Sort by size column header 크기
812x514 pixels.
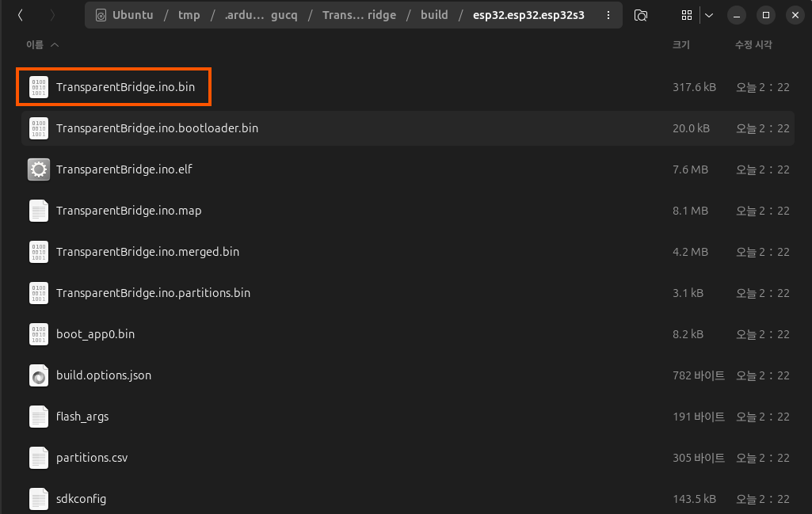(681, 45)
